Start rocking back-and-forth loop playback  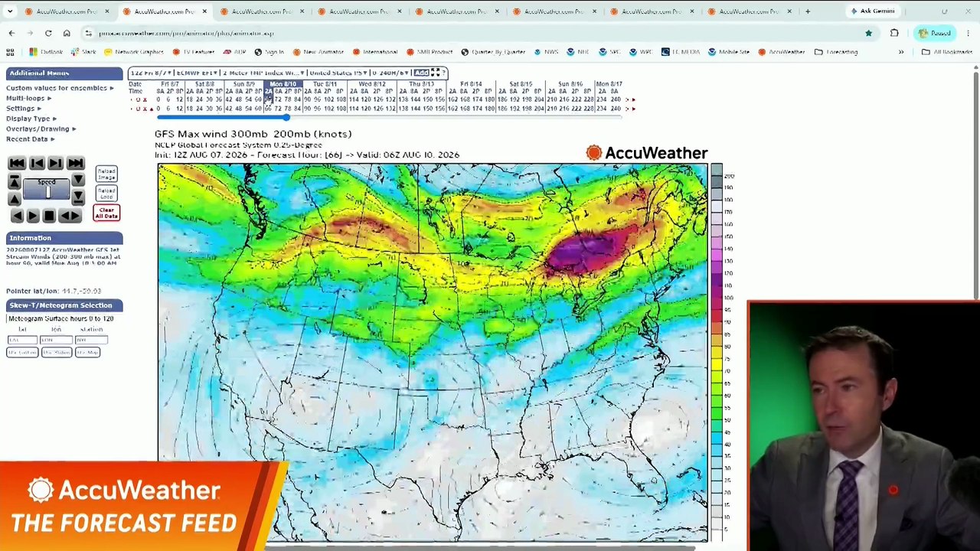(70, 217)
